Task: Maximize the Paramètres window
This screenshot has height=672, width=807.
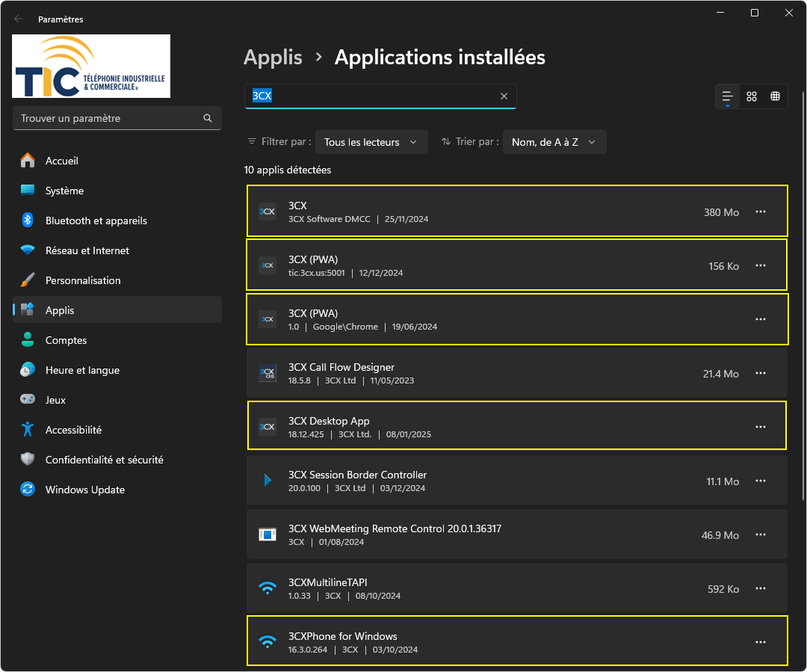Action: point(755,13)
